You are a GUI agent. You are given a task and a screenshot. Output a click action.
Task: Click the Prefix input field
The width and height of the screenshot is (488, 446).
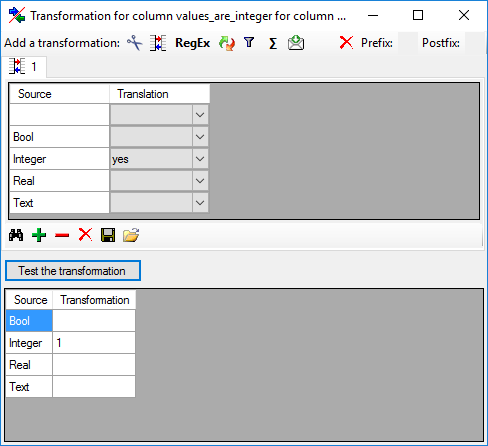click(408, 43)
